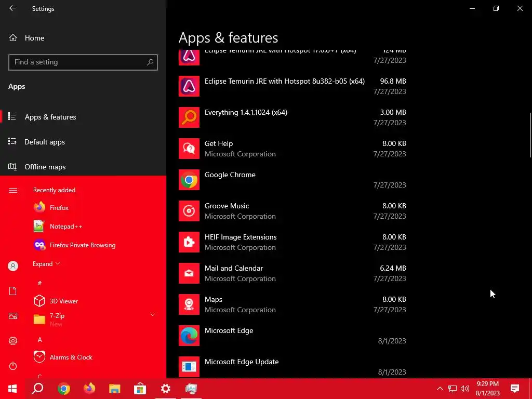Click the user account icon in Start menu
Viewport: 532px width, 399px height.
coord(13,266)
